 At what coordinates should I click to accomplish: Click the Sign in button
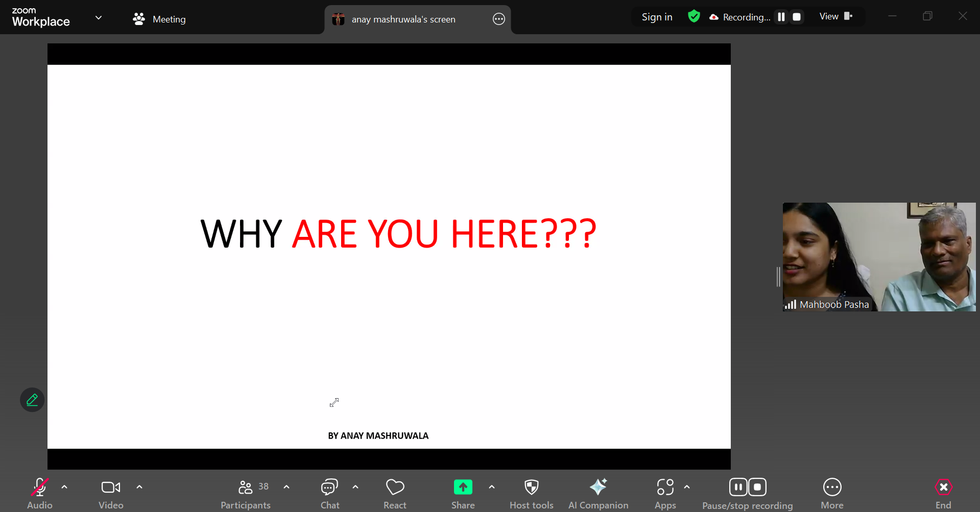pyautogui.click(x=657, y=17)
